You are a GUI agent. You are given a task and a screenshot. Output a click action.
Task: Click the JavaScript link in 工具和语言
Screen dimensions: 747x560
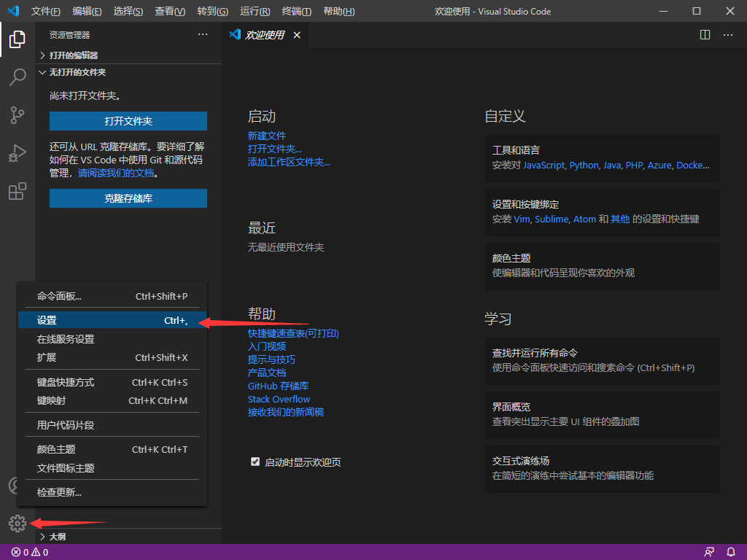pyautogui.click(x=544, y=166)
